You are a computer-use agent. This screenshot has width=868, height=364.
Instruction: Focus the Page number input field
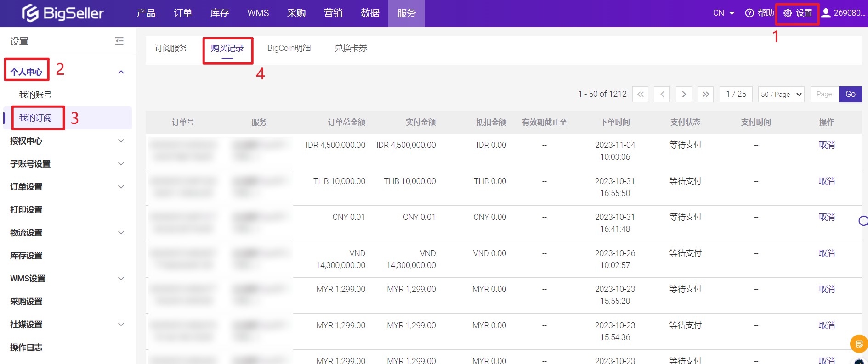point(824,94)
